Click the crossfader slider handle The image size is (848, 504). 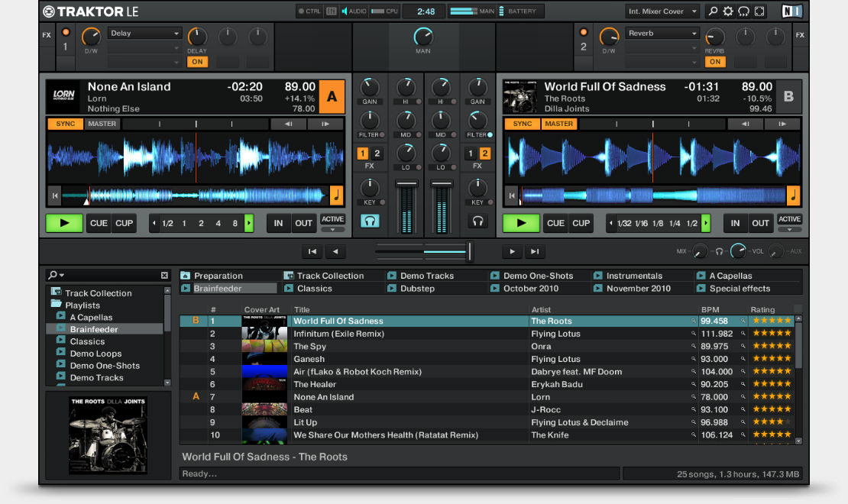(470, 251)
